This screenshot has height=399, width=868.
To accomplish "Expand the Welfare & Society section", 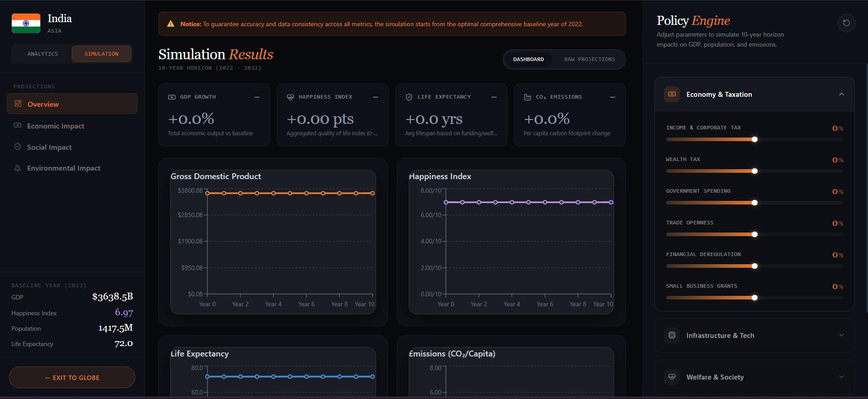I will tap(842, 377).
